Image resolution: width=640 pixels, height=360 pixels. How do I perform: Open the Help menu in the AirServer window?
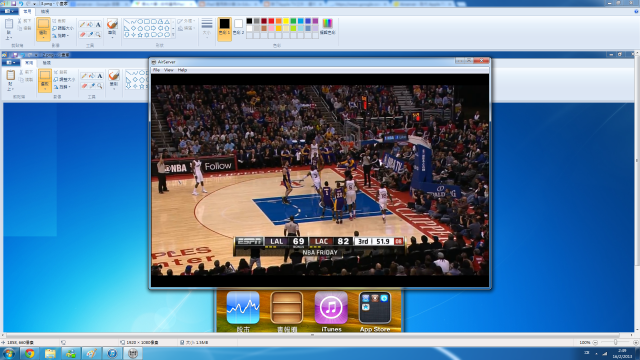182,70
